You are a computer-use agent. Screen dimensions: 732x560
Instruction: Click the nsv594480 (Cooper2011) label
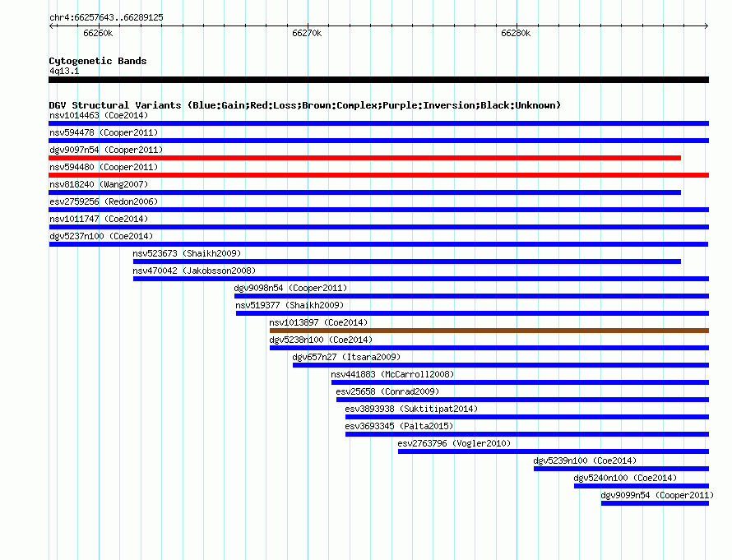pyautogui.click(x=104, y=167)
